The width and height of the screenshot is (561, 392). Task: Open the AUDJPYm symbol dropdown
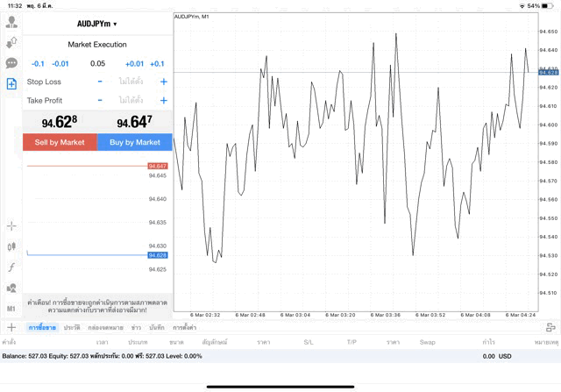97,24
